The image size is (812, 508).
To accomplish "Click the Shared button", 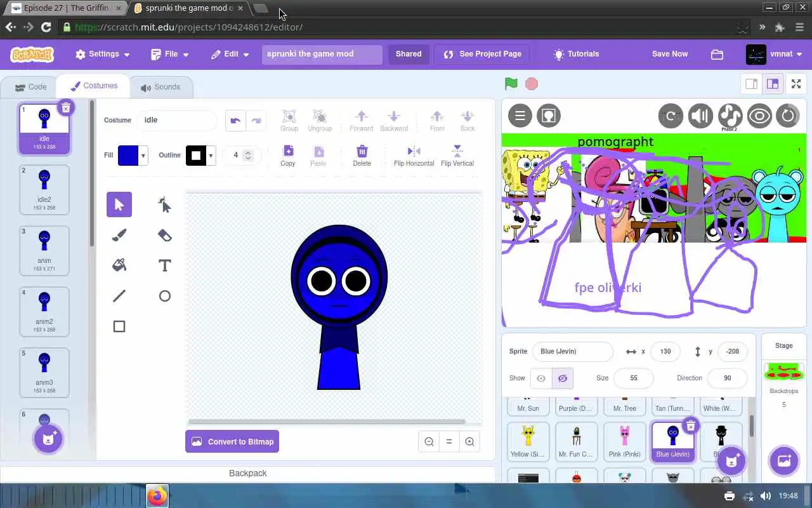I will click(x=409, y=54).
